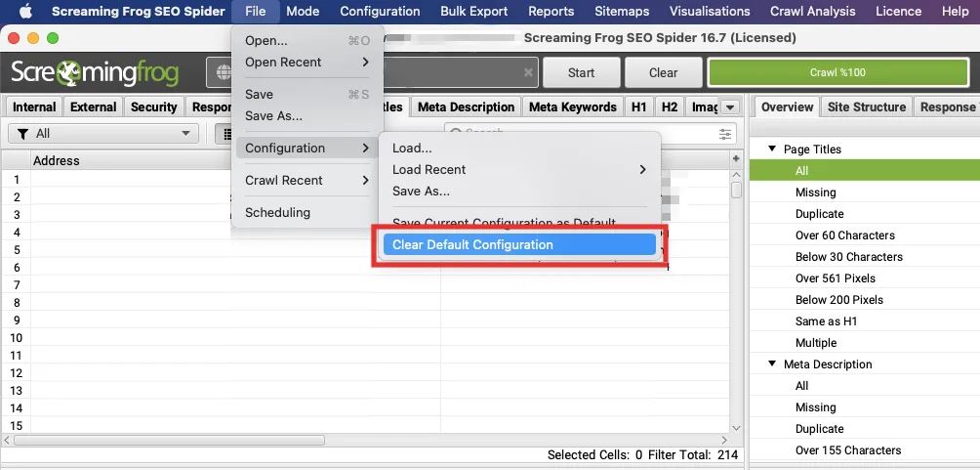Open the Reports menu

[551, 12]
